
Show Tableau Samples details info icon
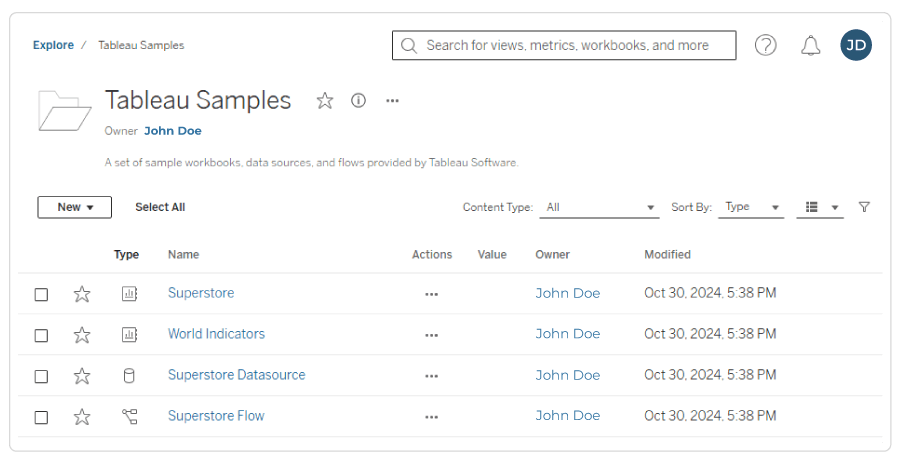click(358, 100)
